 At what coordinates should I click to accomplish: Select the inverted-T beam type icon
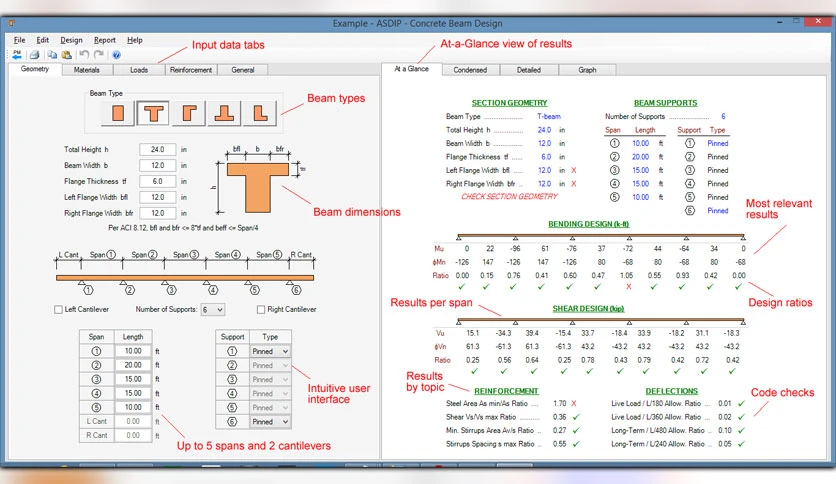click(x=224, y=113)
